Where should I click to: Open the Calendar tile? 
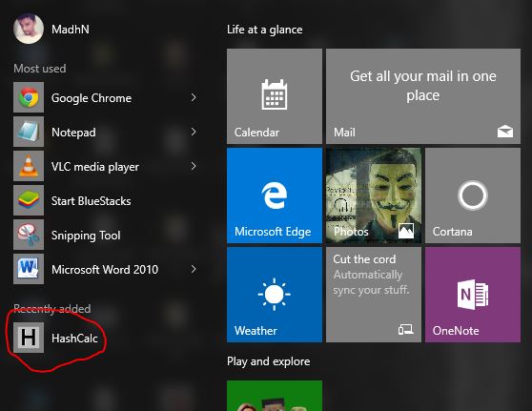[275, 96]
